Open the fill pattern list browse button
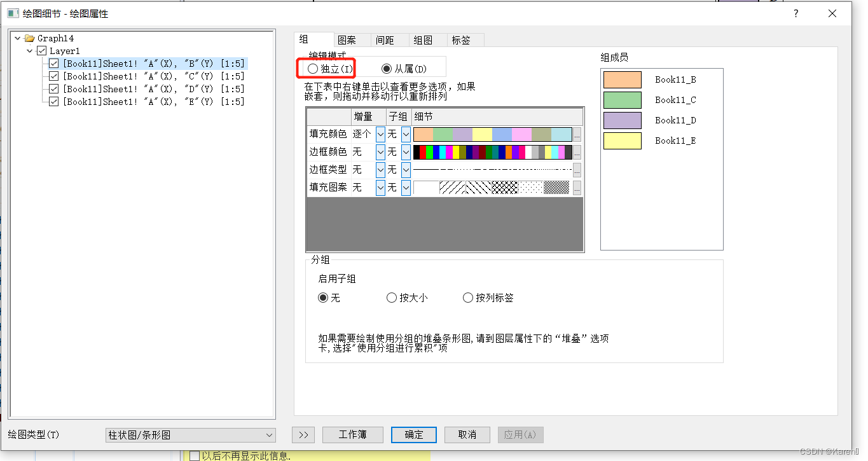 [x=577, y=188]
